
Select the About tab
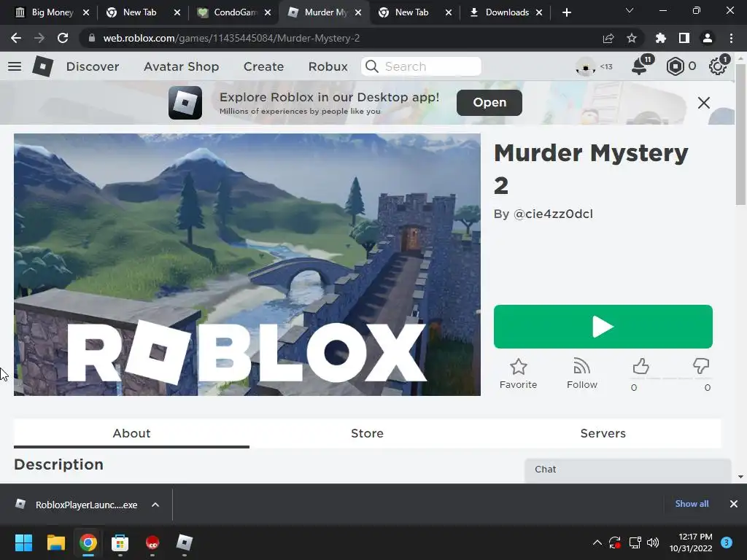[x=131, y=433]
